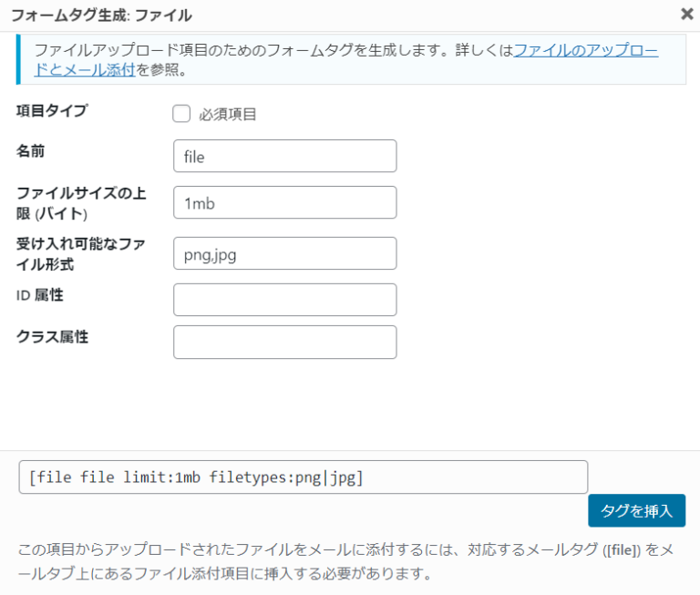
Task: Click the ファイルサイズの上限 (バイト) label
Action: (x=81, y=203)
